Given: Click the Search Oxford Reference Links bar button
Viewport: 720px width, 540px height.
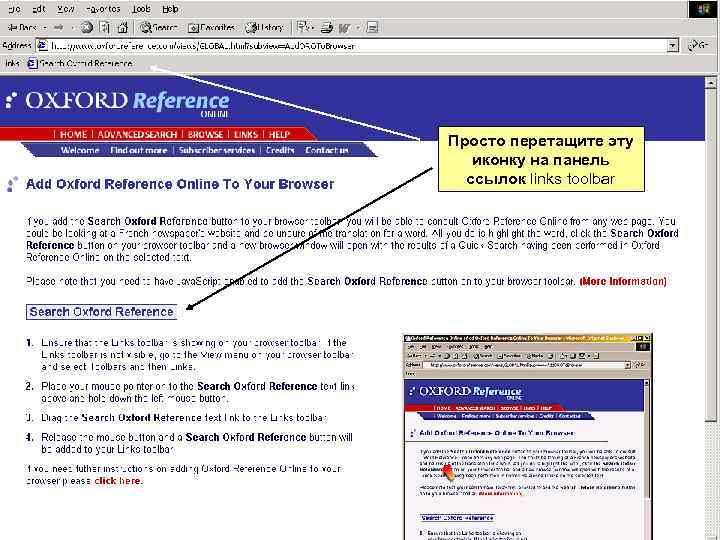Looking at the screenshot, I should (80, 63).
